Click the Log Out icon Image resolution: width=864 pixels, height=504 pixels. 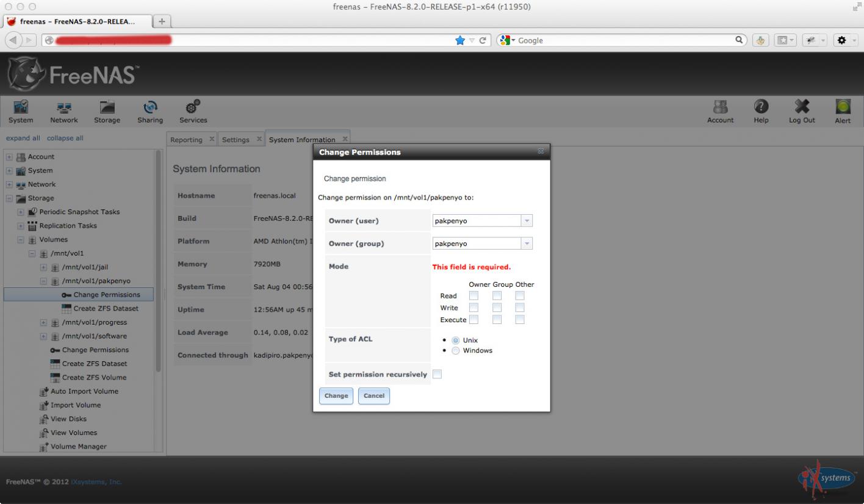[802, 112]
